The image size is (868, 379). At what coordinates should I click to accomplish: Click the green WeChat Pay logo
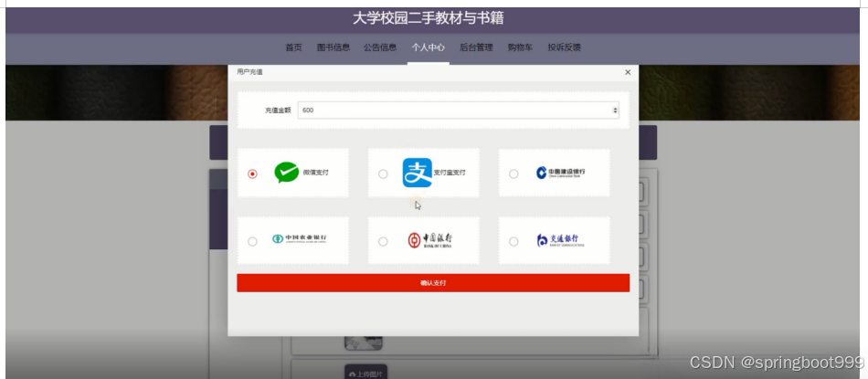pyautogui.click(x=287, y=172)
